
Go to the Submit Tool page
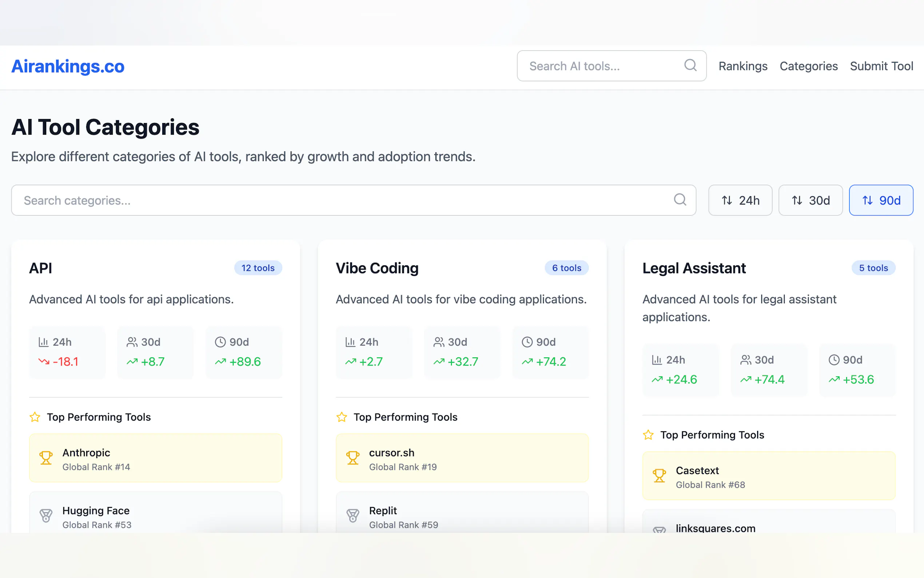pos(881,66)
